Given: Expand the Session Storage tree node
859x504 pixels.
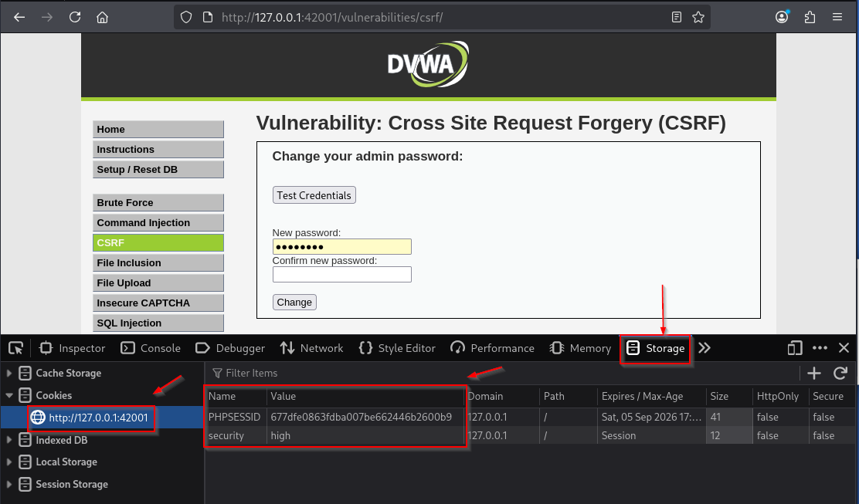Looking at the screenshot, I should tap(8, 484).
